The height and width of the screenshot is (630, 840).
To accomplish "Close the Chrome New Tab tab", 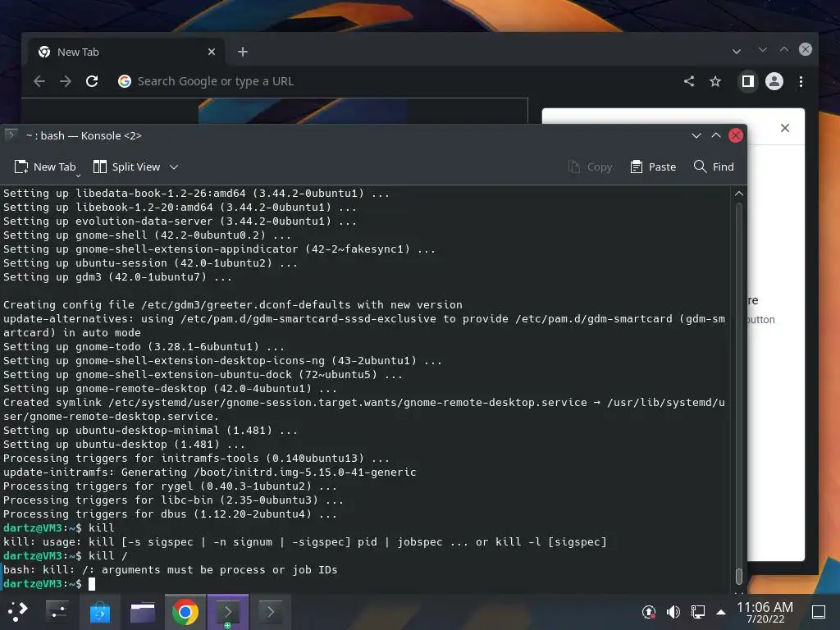I will [212, 52].
